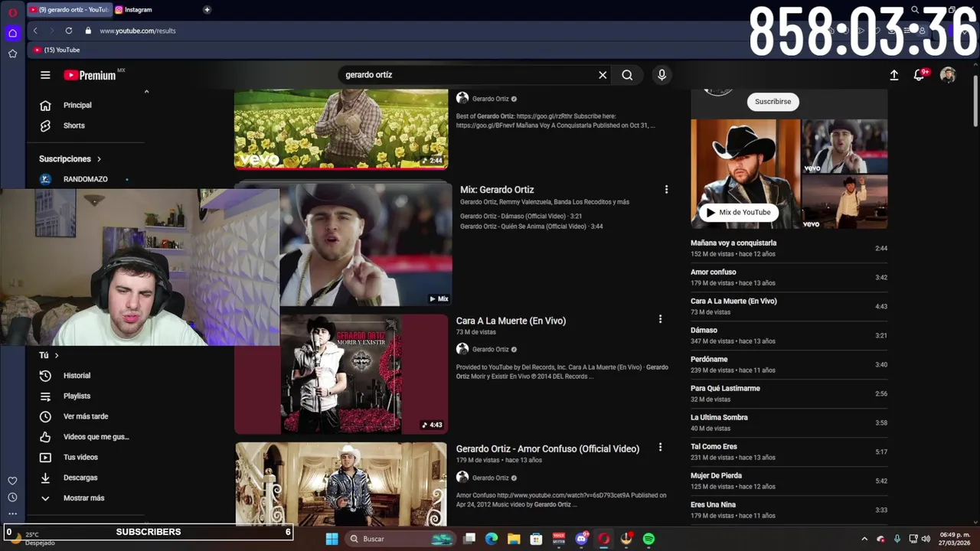Open Gerardo Ortiz channel under Cara A La Muerte

[490, 349]
